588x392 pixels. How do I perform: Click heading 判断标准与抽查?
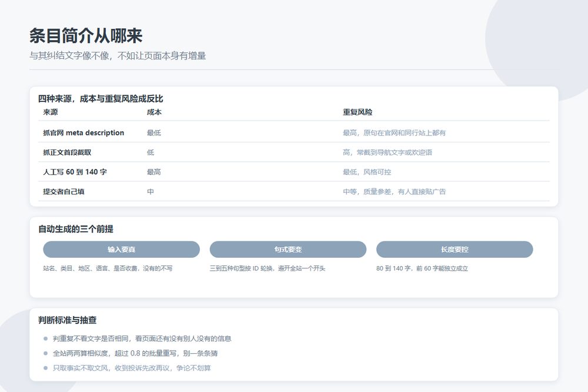[68, 320]
